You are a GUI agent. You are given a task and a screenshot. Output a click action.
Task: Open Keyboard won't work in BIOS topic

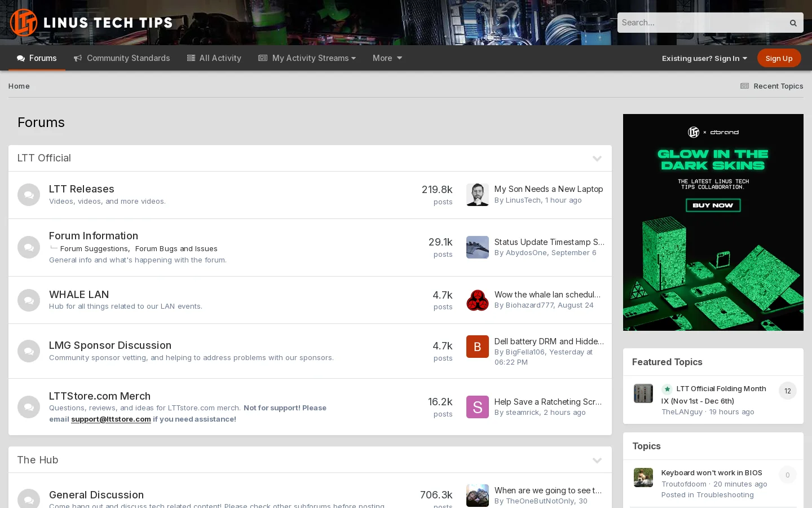click(712, 472)
